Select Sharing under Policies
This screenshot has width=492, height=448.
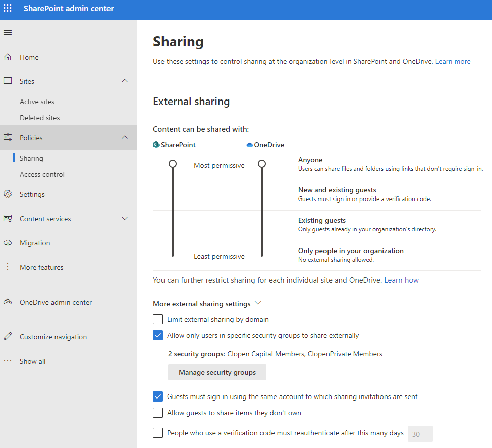31,158
